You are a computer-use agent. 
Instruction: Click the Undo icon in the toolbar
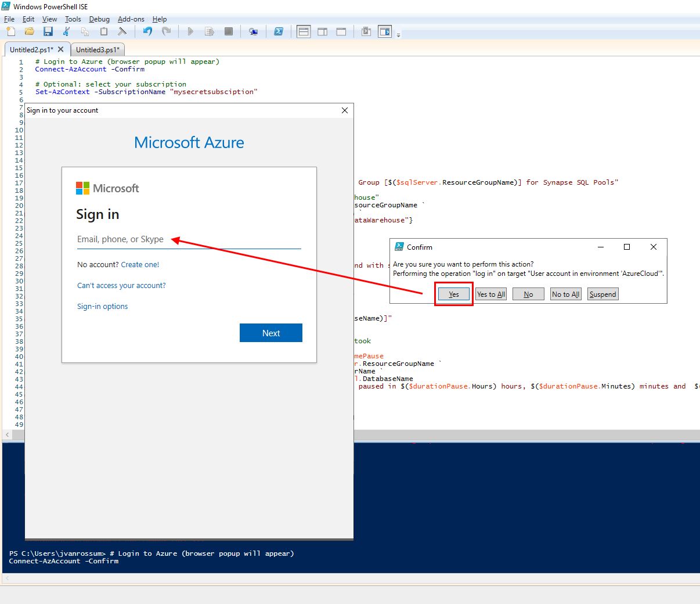tap(147, 31)
